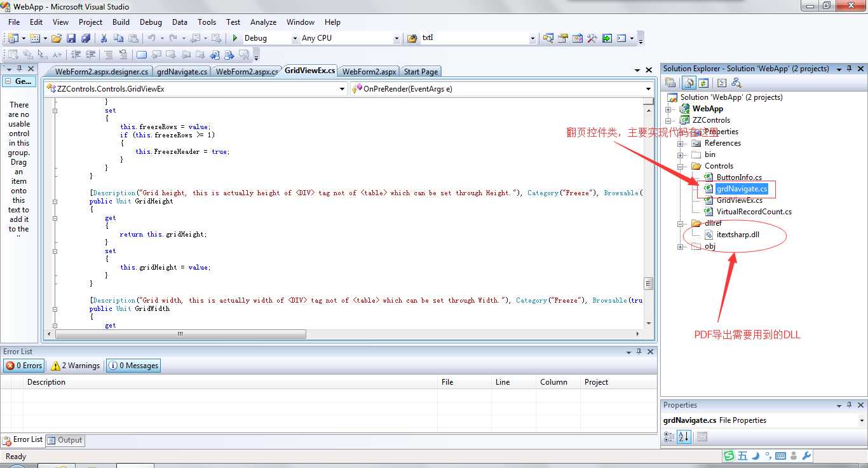Sort Error List by Line column

(514, 382)
